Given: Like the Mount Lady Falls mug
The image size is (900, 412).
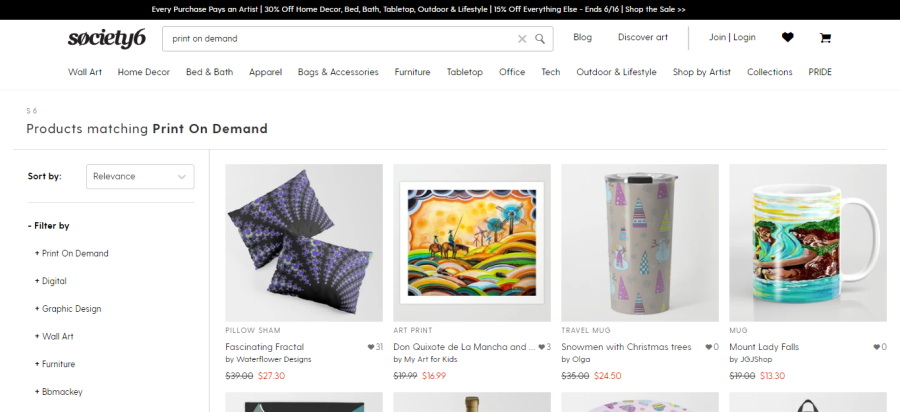Looking at the screenshot, I should 876,347.
